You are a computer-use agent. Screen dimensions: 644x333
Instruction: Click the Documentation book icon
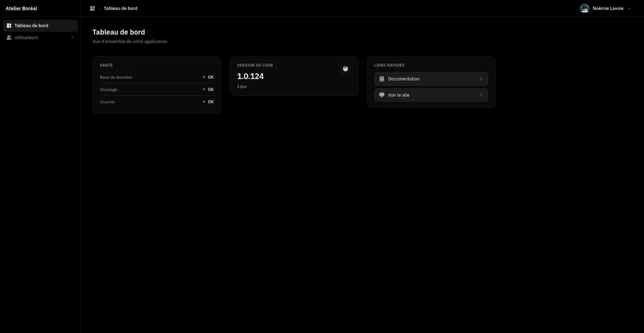381,79
